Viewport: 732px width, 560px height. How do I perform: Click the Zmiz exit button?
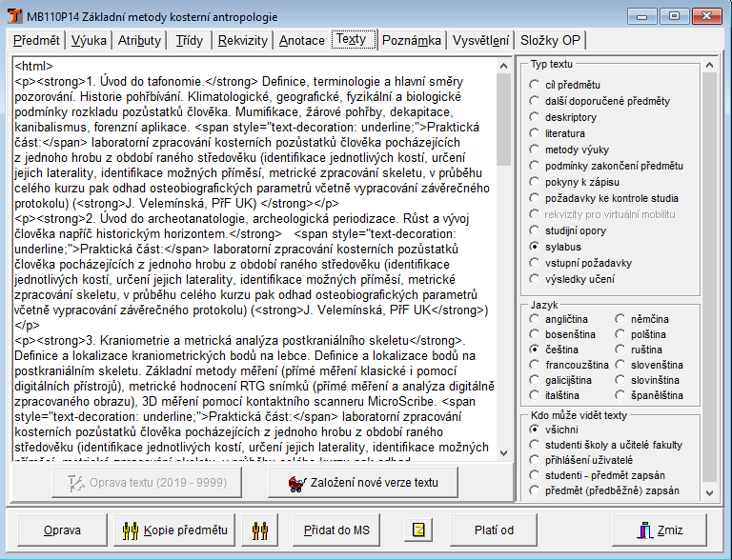click(661, 530)
